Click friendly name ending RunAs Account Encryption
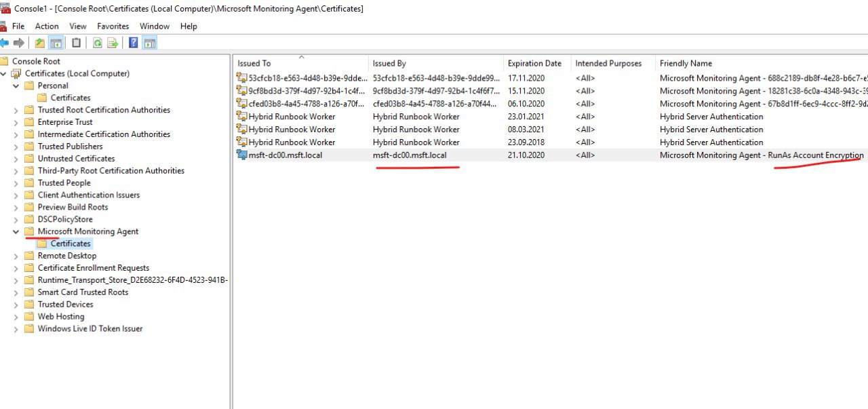 pyautogui.click(x=762, y=155)
